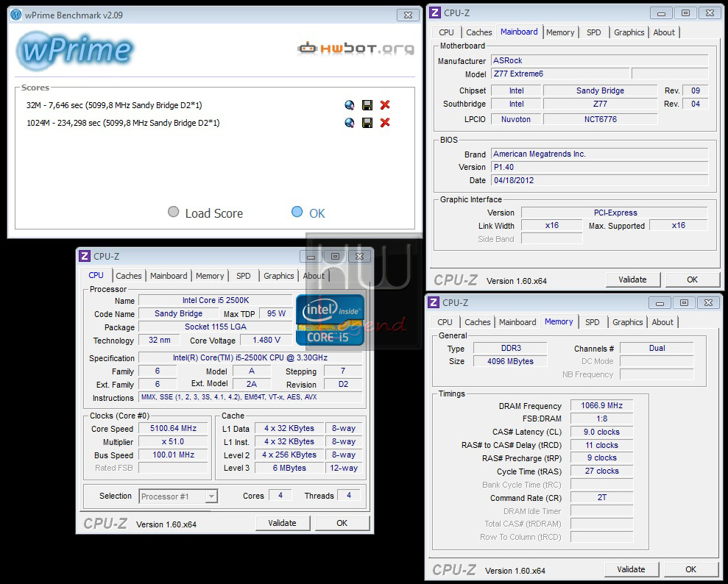The width and height of the screenshot is (728, 584).
Task: Save the 1024M score with floppy icon
Action: click(367, 123)
